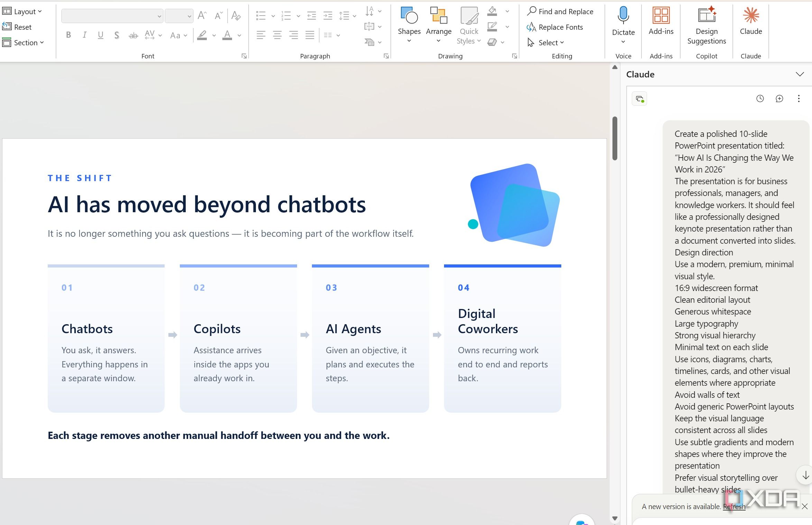This screenshot has height=525, width=812.
Task: Align text right
Action: click(294, 35)
